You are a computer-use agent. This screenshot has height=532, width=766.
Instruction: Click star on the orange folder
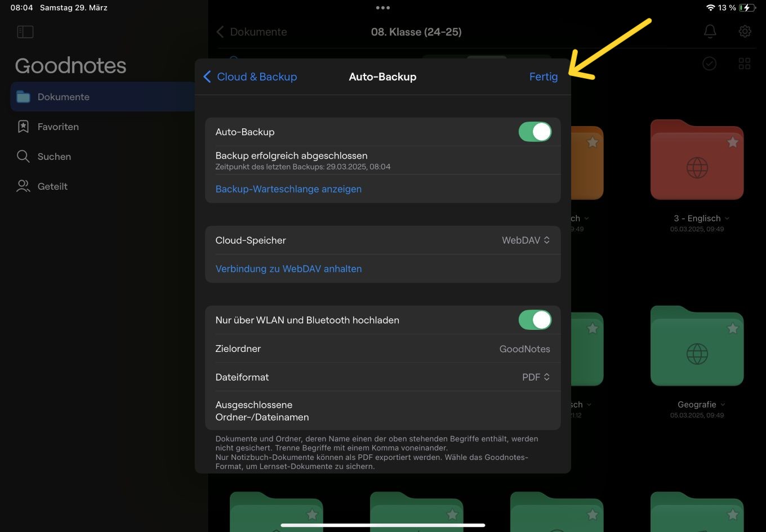(593, 142)
